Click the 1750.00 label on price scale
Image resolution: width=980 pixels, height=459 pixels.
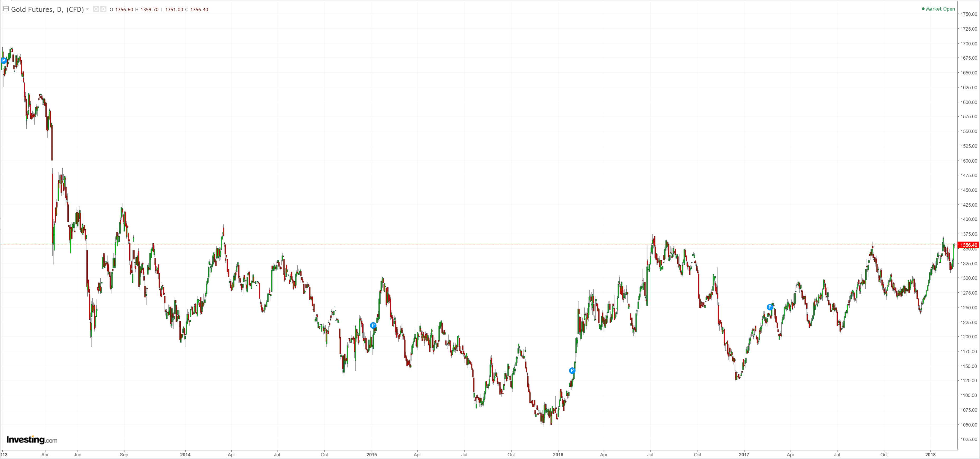pyautogui.click(x=969, y=14)
